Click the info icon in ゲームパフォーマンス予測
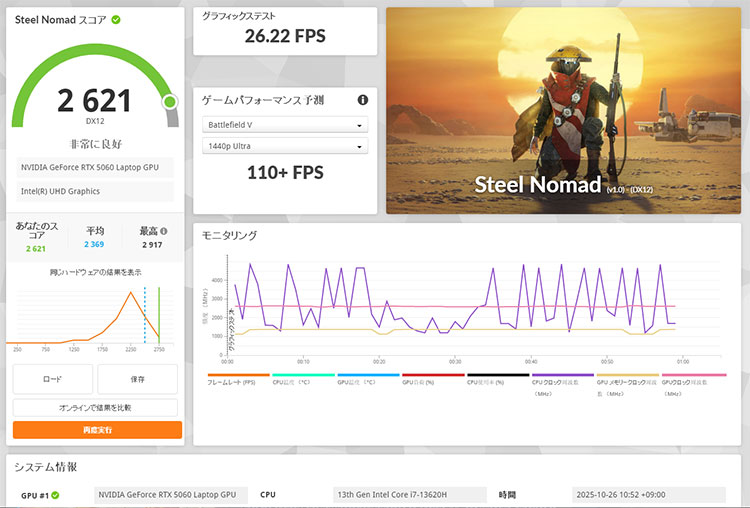 click(362, 100)
